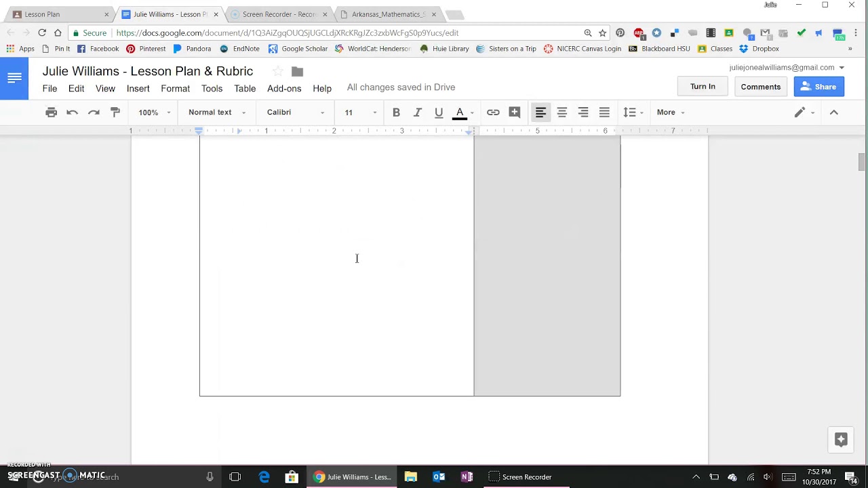Click the Print icon in toolbar

[51, 113]
